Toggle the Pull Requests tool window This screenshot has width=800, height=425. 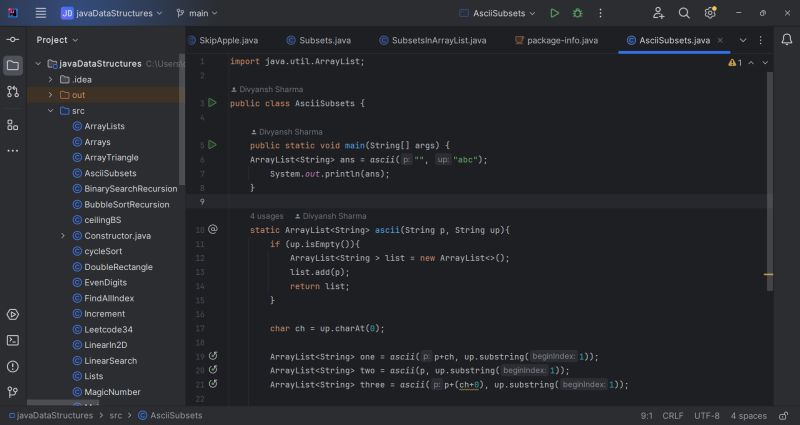tap(13, 92)
